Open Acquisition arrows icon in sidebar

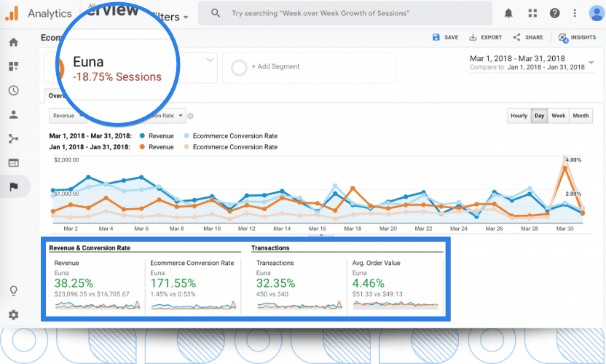pos(14,139)
